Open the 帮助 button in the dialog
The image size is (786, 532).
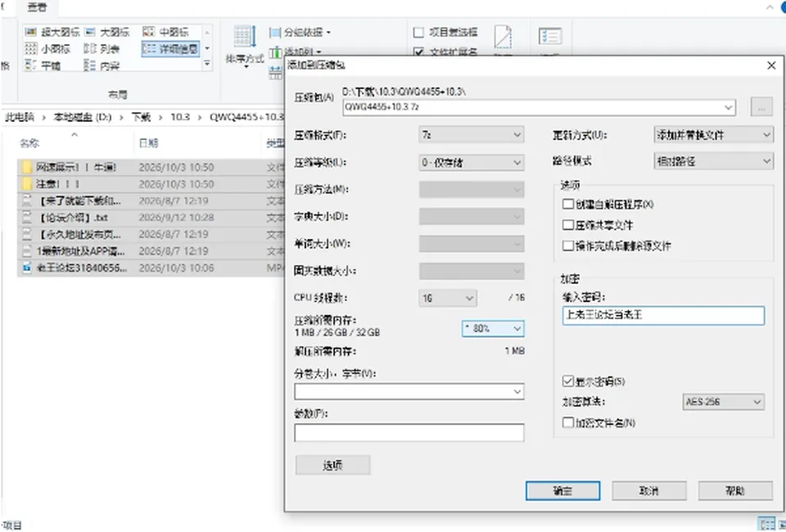pos(735,491)
